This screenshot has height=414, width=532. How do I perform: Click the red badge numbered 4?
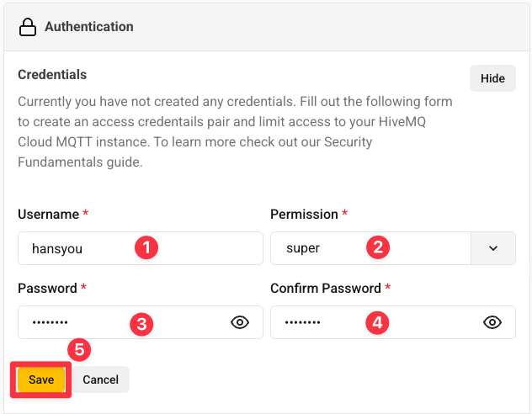tap(378, 322)
